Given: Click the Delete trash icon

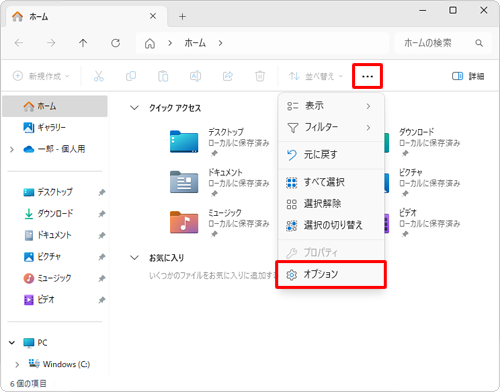Looking at the screenshot, I should (x=260, y=76).
